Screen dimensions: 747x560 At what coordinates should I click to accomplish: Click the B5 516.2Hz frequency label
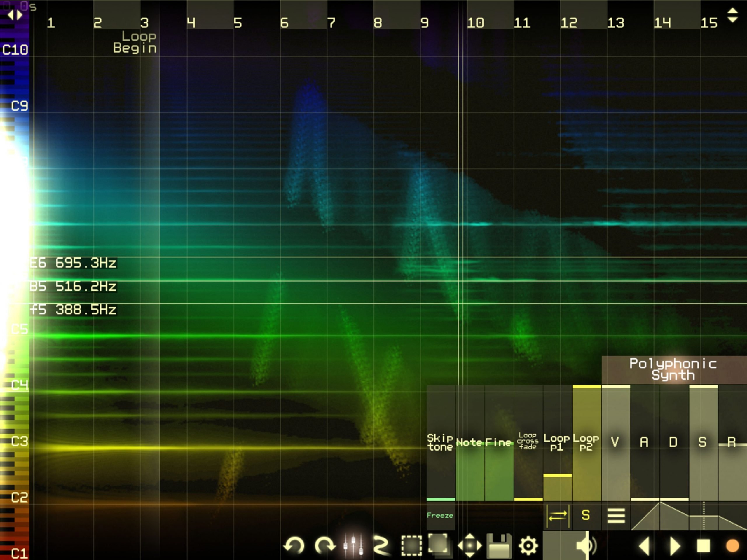73,286
